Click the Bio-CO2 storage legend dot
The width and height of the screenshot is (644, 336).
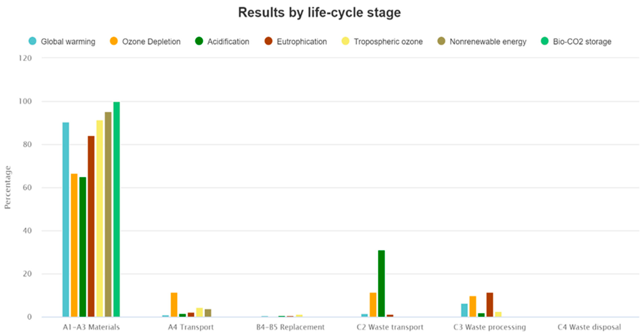pyautogui.click(x=544, y=41)
